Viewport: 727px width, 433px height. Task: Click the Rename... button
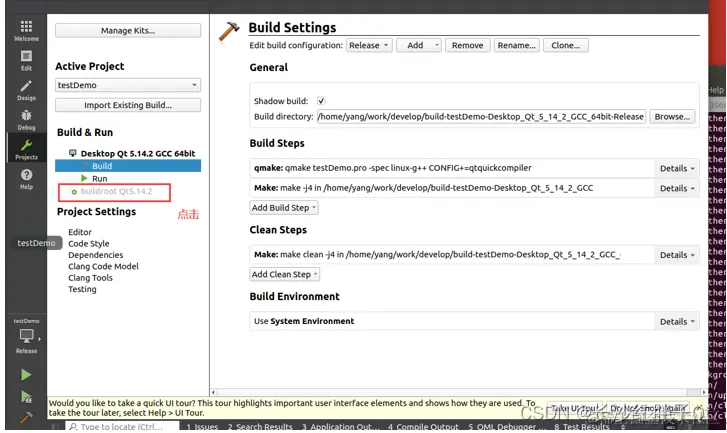(517, 45)
